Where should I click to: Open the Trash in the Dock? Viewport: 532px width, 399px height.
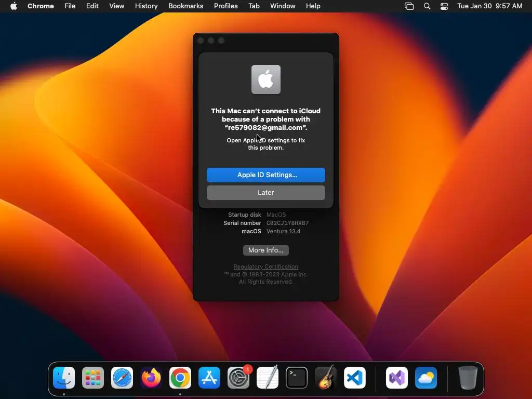(468, 378)
